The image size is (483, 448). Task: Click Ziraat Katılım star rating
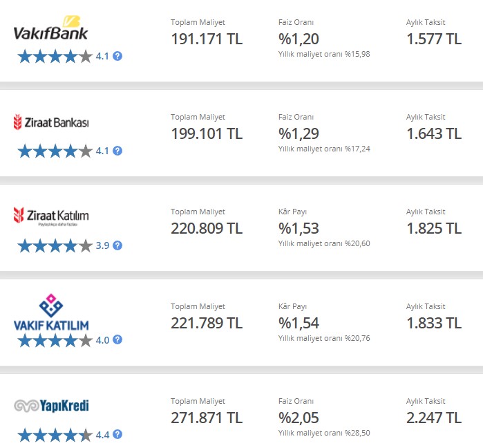coord(55,245)
